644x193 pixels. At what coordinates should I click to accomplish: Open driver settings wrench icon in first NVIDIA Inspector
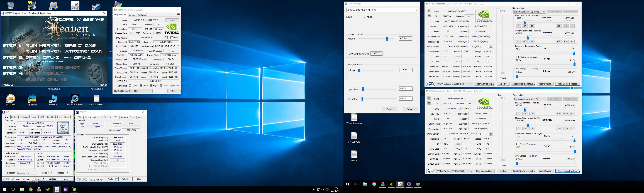tap(491, 47)
